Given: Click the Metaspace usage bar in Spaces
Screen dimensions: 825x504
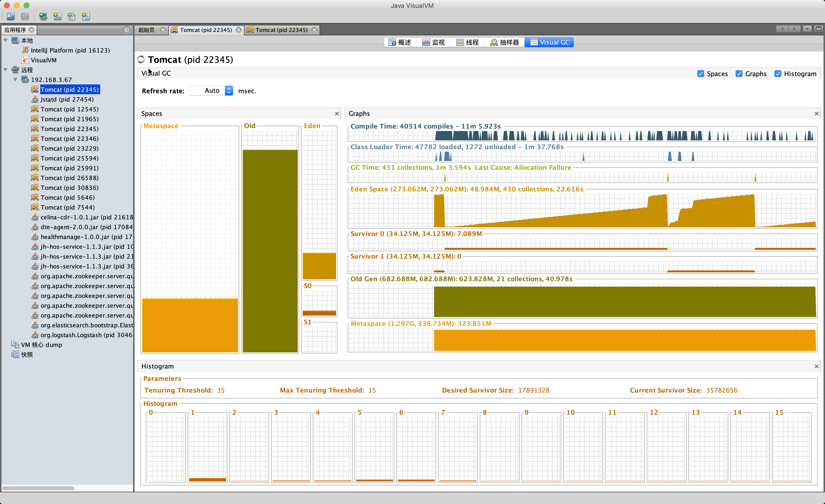Looking at the screenshot, I should (x=190, y=325).
